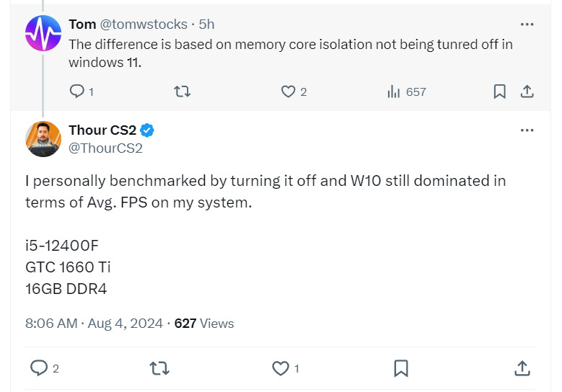This screenshot has width=562, height=392.
Task: Click the verified badge next to Thour CS2
Action: point(147,130)
